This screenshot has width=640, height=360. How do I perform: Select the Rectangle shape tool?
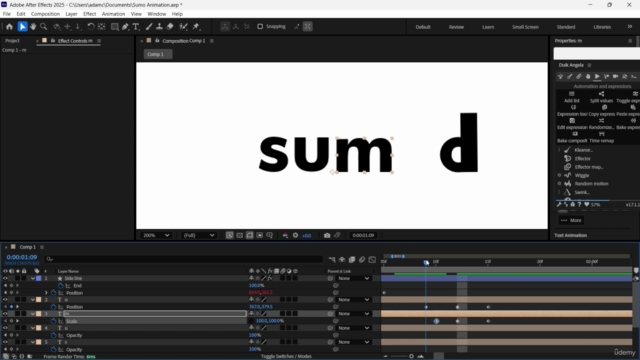point(115,27)
